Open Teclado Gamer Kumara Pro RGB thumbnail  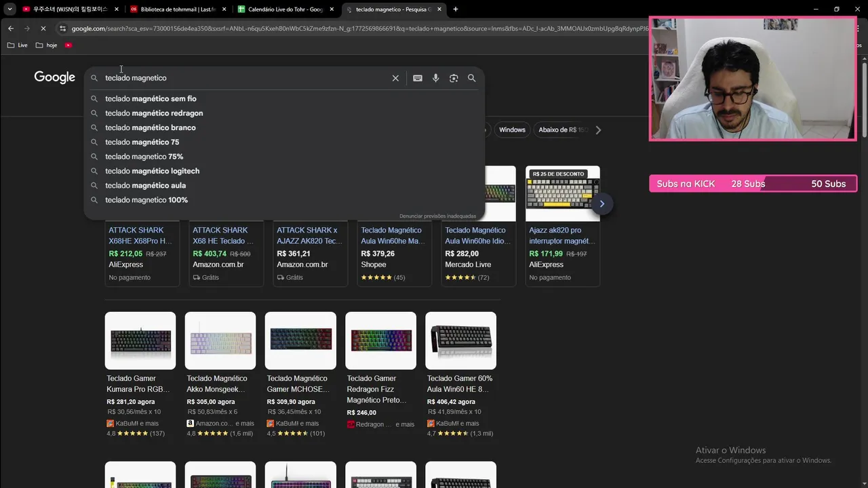point(140,340)
